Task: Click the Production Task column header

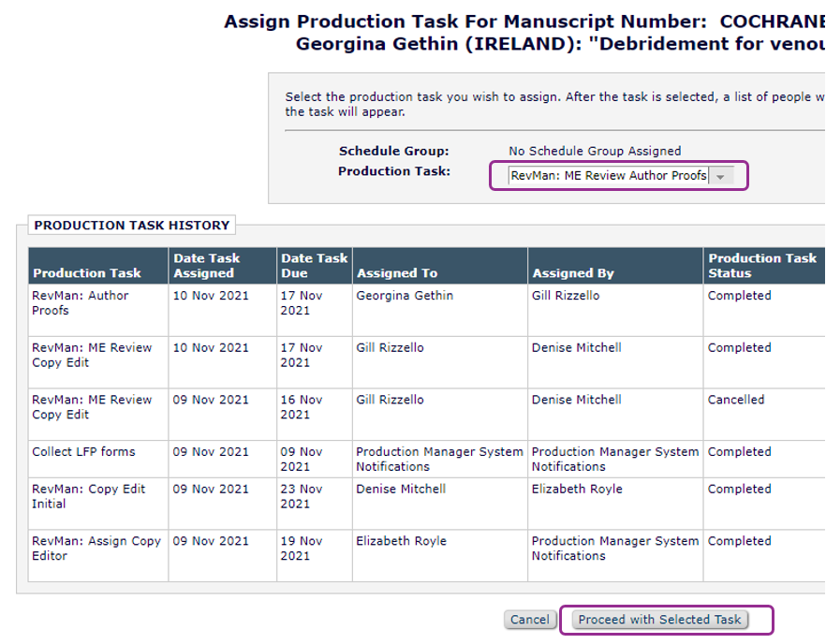Action: pos(87,273)
